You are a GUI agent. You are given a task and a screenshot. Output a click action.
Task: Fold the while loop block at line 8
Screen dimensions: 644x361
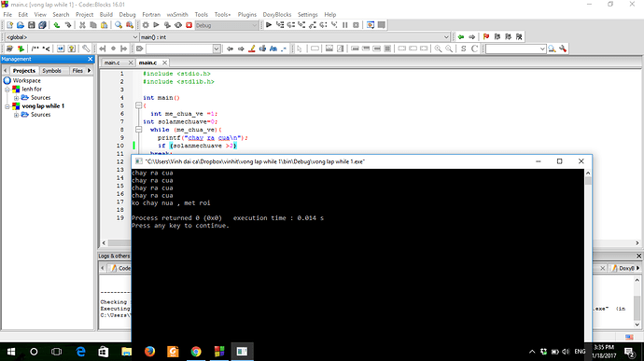139,130
